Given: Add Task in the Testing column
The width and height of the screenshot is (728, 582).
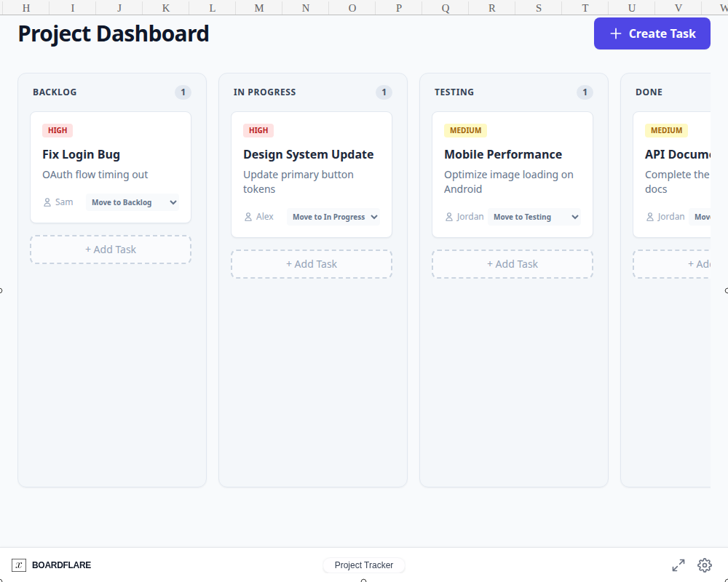Looking at the screenshot, I should coord(513,264).
